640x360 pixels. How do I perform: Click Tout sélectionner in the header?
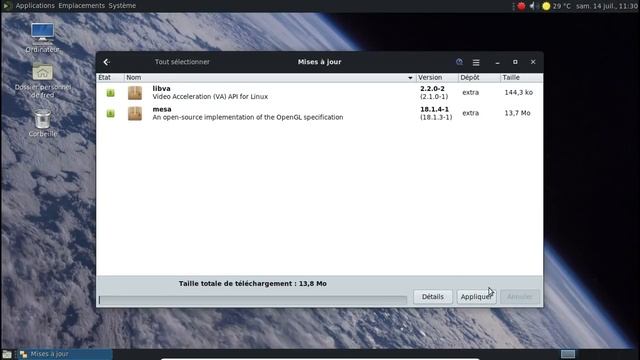coord(182,62)
